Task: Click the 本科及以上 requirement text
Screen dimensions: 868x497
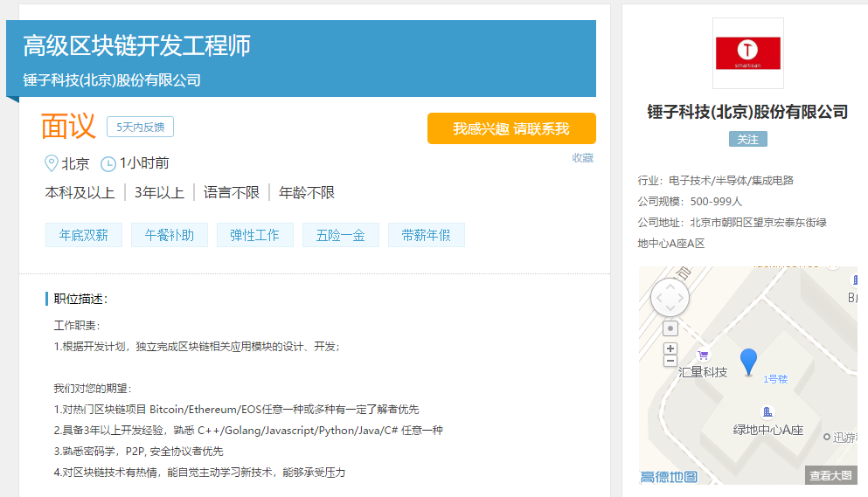Action: coord(80,193)
